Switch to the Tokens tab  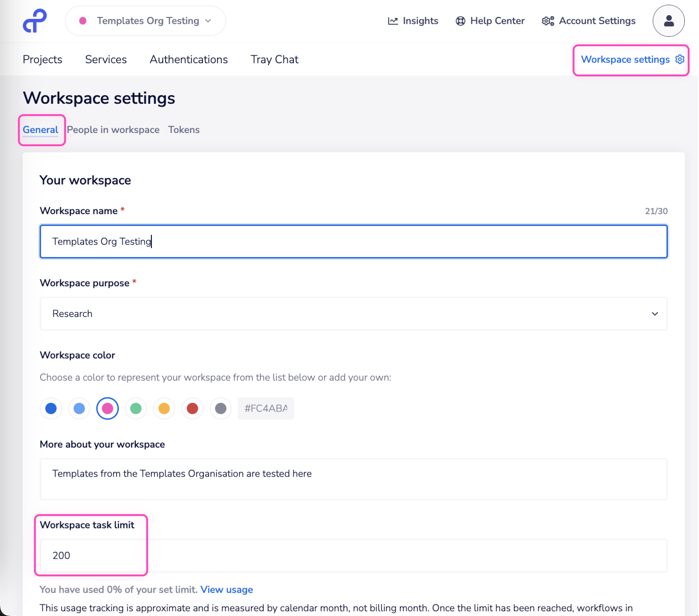[184, 130]
